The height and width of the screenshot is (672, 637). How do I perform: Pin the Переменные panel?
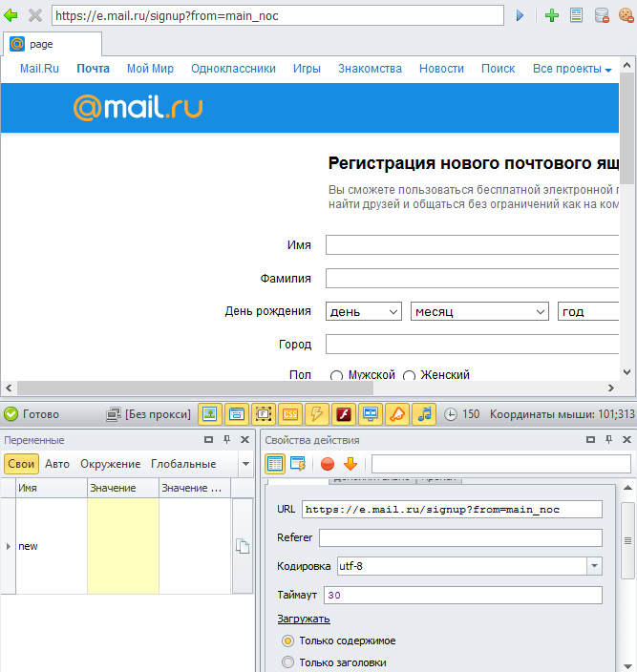(226, 439)
